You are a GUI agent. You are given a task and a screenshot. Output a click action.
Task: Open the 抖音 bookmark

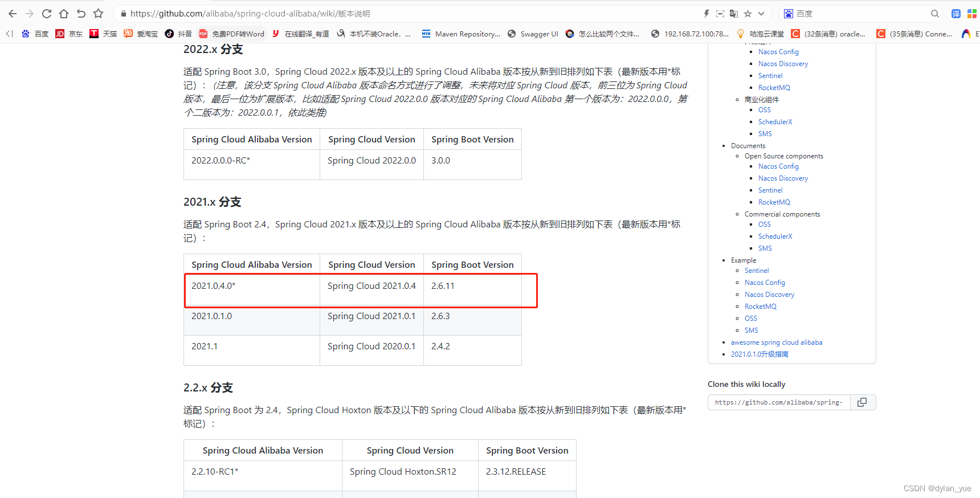tap(178, 34)
